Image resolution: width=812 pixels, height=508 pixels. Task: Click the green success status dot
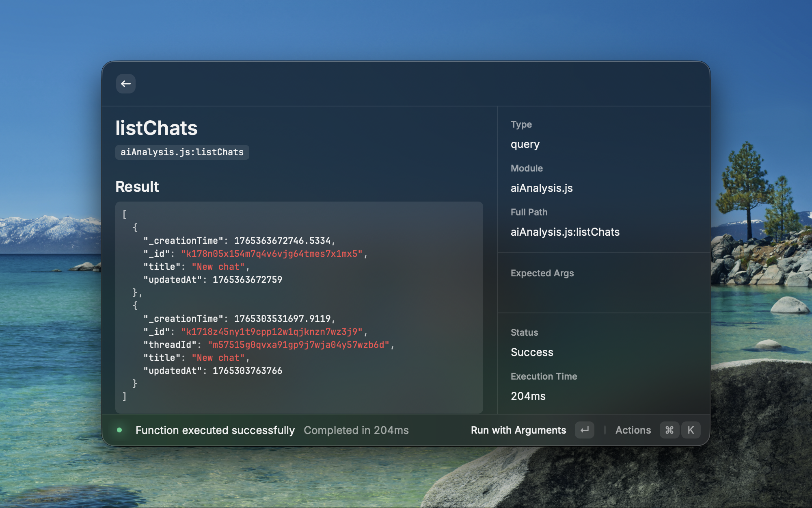[119, 430]
